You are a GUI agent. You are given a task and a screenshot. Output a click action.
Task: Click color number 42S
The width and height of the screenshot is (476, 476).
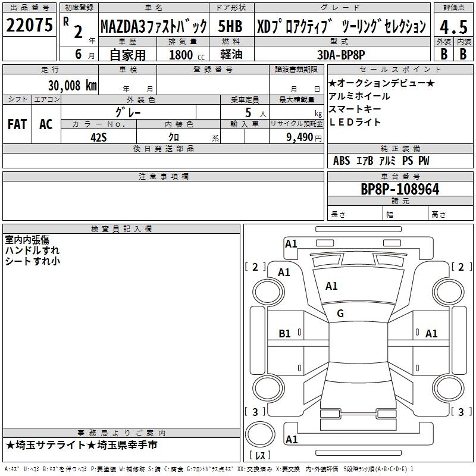tap(99, 137)
